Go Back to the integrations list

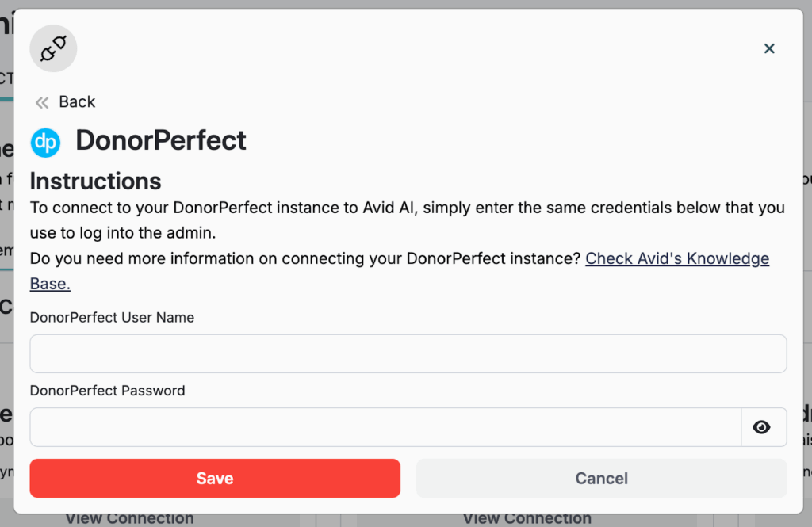[x=76, y=101]
